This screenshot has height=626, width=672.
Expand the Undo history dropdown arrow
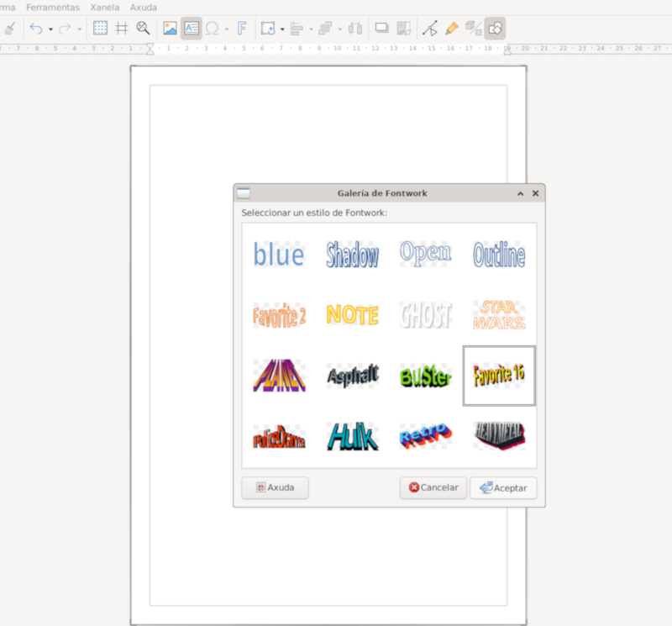coord(50,29)
